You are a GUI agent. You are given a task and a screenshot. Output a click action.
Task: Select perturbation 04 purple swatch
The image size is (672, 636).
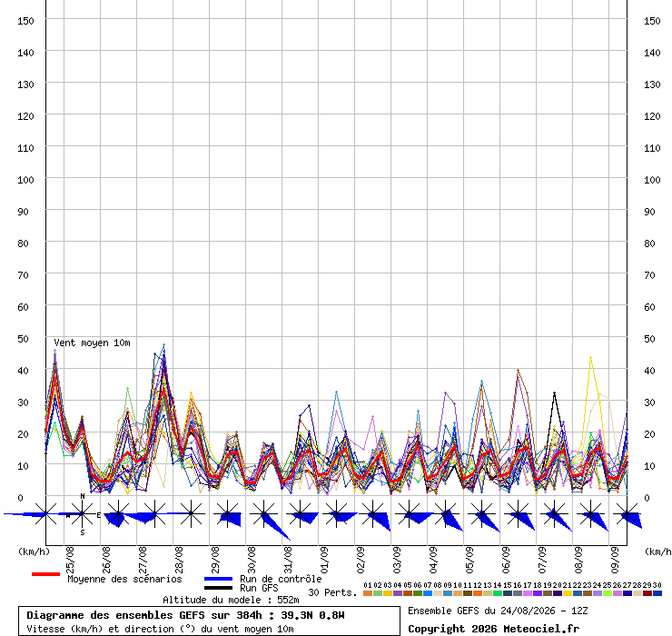[x=397, y=593]
